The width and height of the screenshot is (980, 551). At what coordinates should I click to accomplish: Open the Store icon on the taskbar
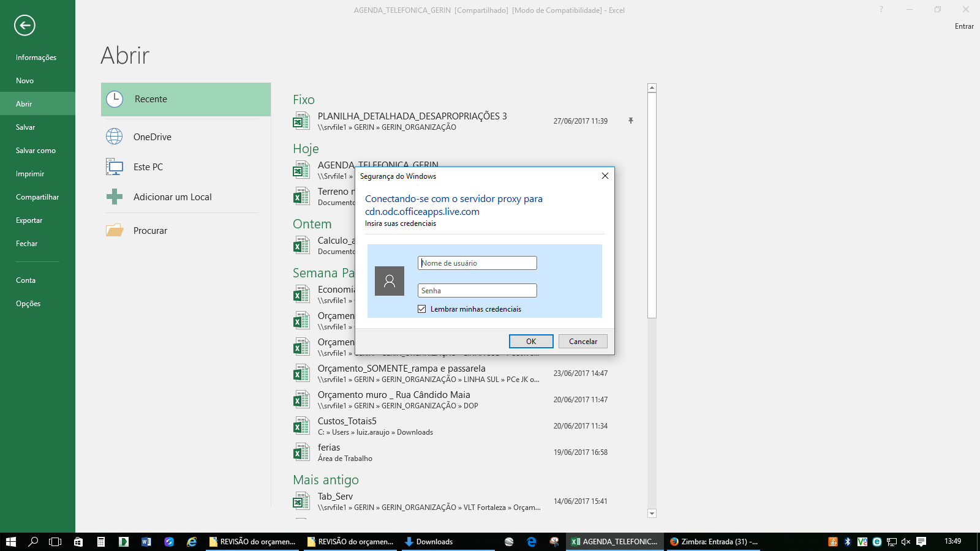tap(78, 542)
